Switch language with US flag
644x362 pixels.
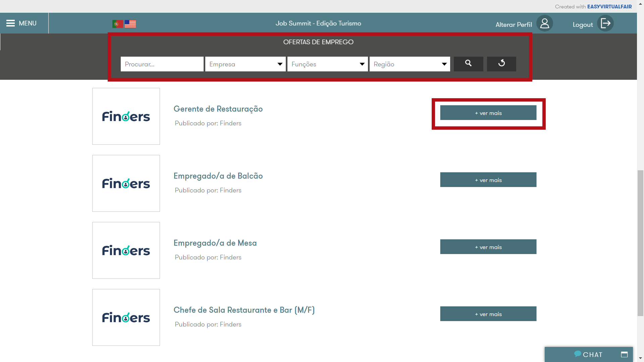point(130,24)
